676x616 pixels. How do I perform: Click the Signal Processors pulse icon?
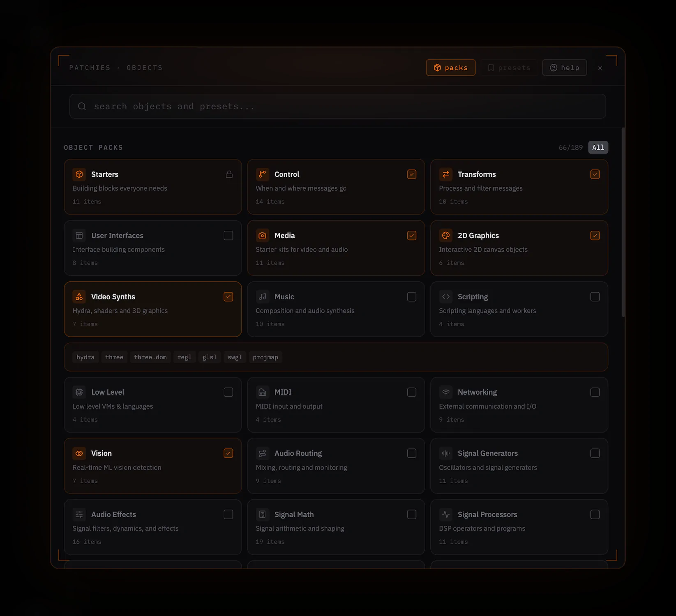point(445,514)
